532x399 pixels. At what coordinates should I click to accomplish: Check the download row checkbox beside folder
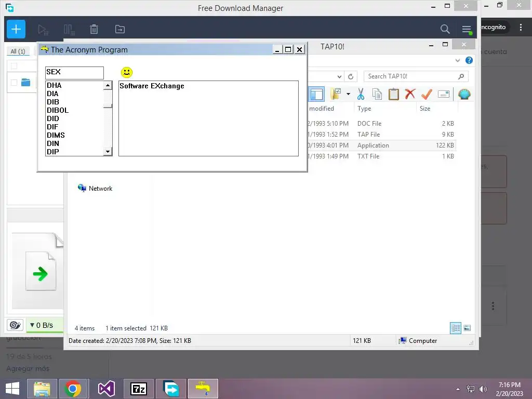point(14,83)
